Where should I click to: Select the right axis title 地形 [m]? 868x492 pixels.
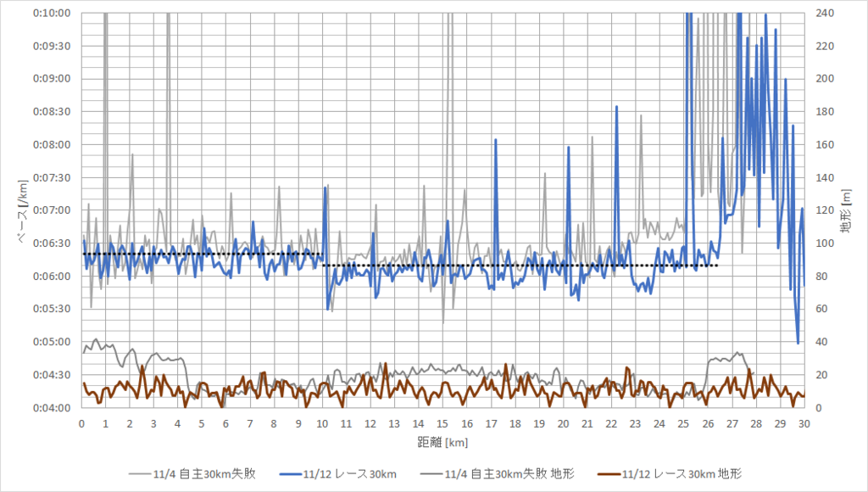pos(847,211)
